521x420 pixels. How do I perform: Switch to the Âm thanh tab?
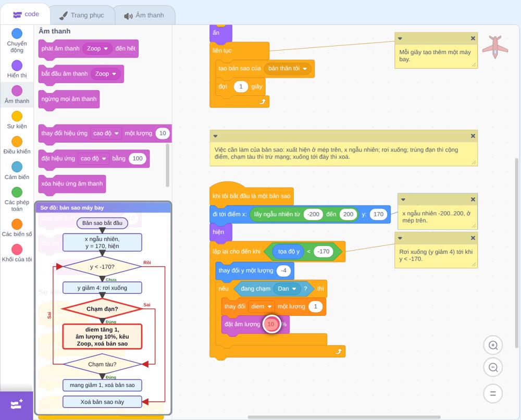pyautogui.click(x=144, y=15)
